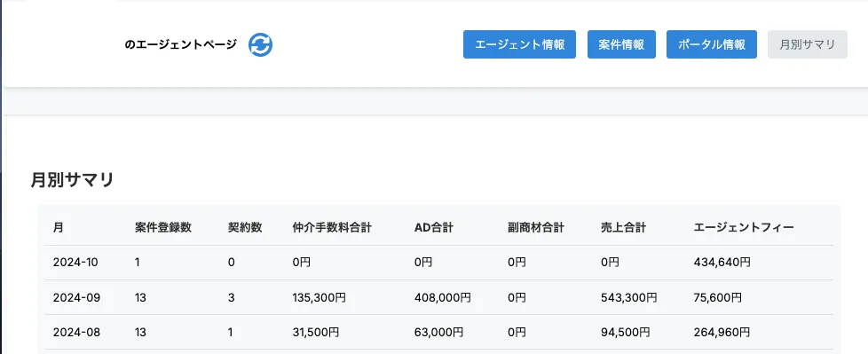Image resolution: width=868 pixels, height=354 pixels.
Task: Click case count 13 in 2024-08 row
Action: (140, 333)
